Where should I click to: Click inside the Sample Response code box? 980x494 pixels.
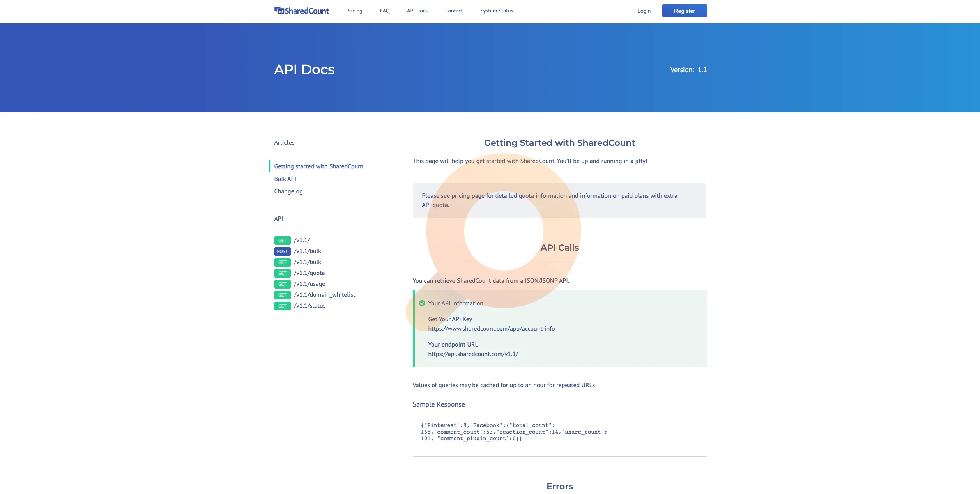pos(559,431)
